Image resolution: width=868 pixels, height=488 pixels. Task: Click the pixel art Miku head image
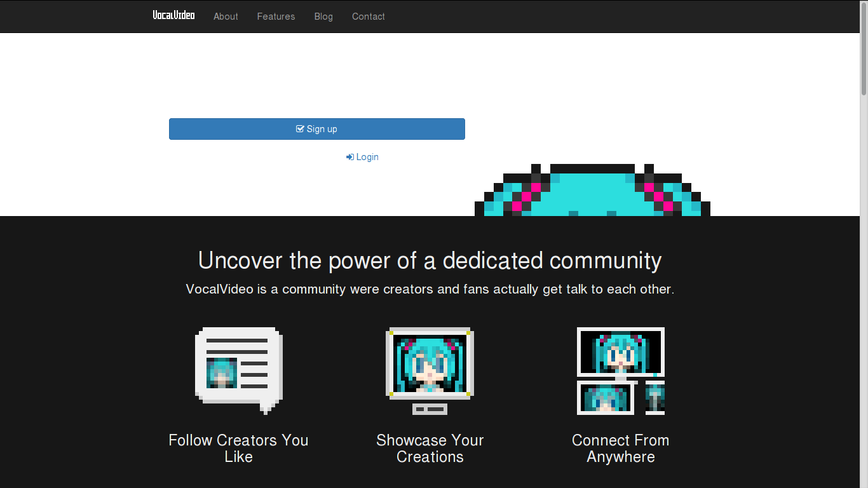pyautogui.click(x=592, y=190)
